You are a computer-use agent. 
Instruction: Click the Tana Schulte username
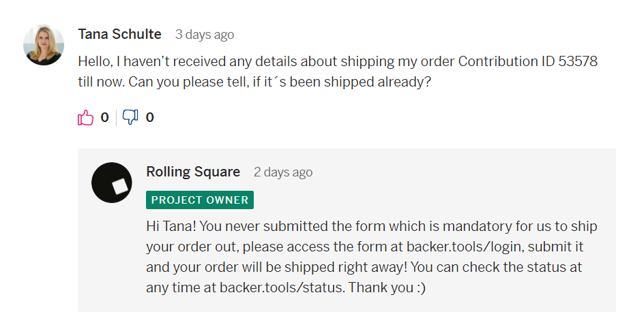119,34
